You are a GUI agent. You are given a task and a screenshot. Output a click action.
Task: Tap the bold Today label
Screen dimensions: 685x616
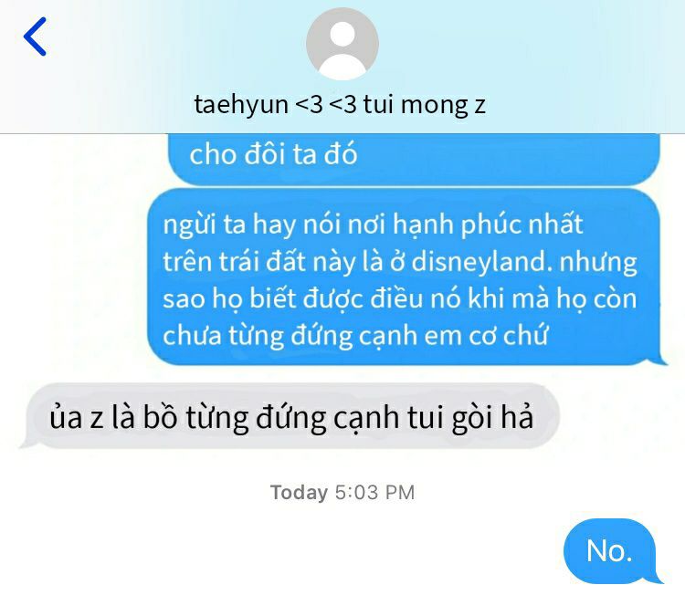(299, 493)
